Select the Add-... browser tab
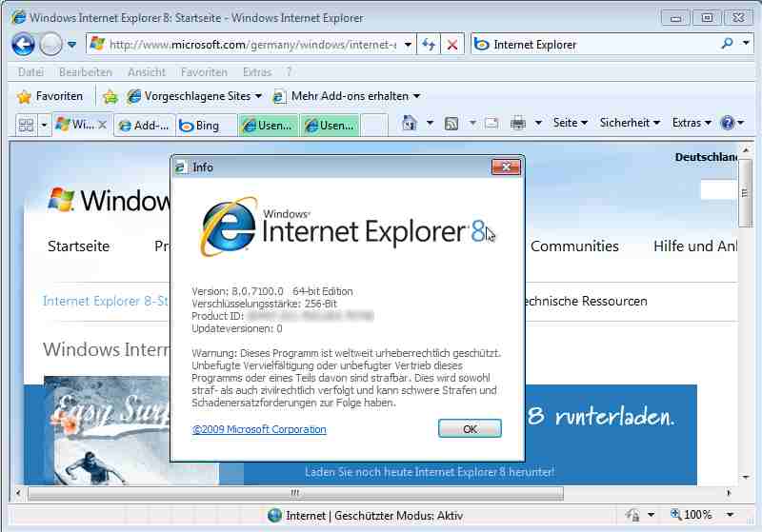Image resolution: width=762 pixels, height=532 pixels. click(144, 125)
